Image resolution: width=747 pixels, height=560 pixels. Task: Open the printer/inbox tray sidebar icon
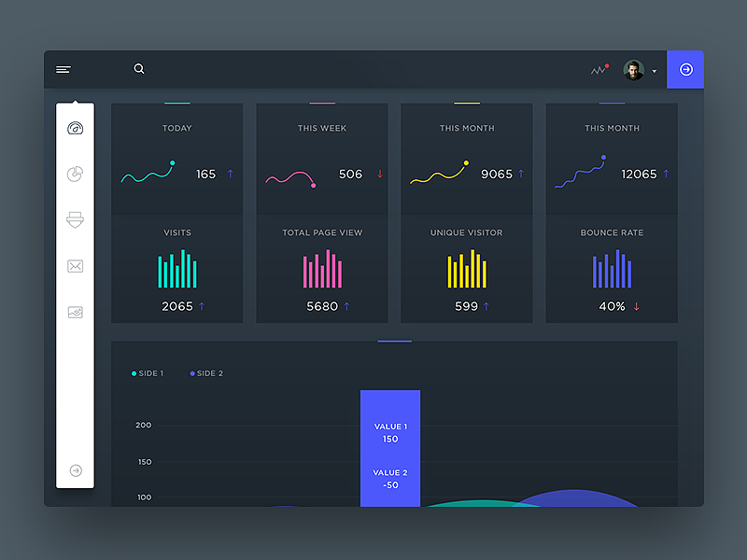coord(75,219)
